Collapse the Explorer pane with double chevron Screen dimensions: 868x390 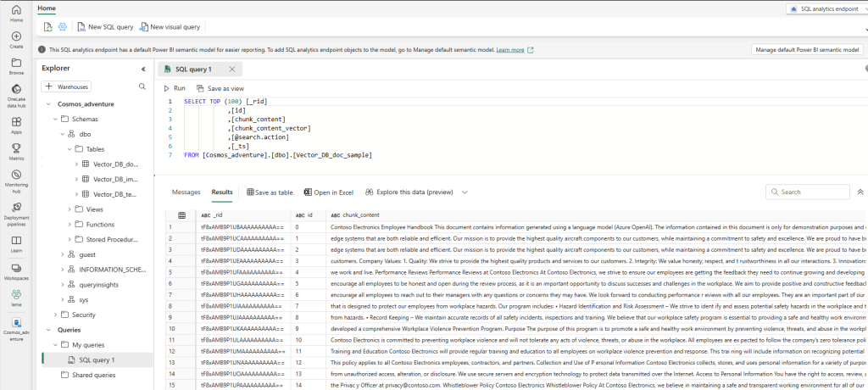click(x=142, y=69)
